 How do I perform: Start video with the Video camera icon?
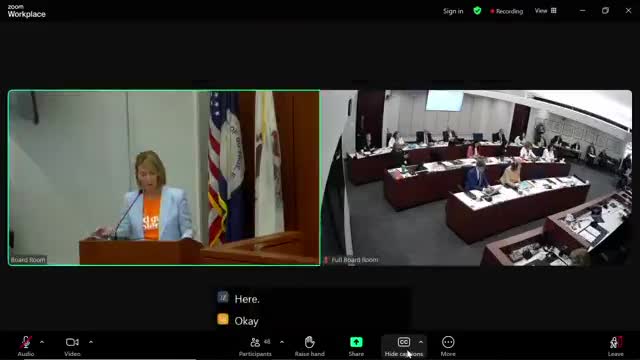pos(72,342)
